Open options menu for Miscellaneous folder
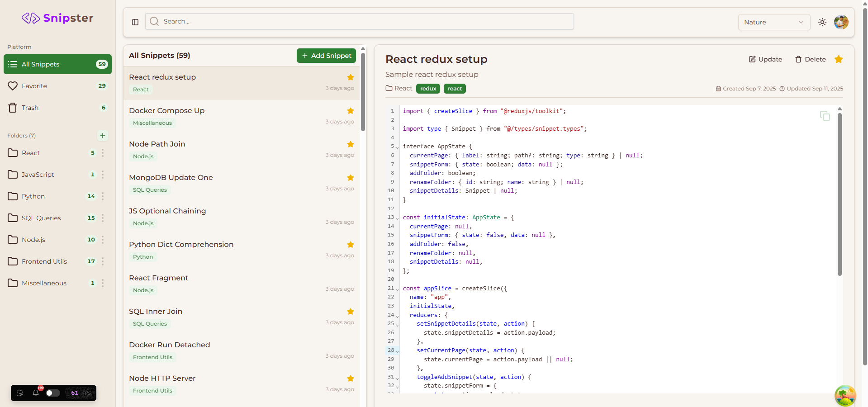Image resolution: width=868 pixels, height=407 pixels. pos(103,283)
